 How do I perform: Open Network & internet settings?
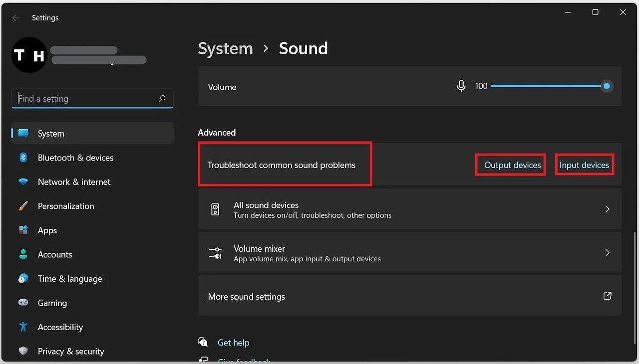92,182
